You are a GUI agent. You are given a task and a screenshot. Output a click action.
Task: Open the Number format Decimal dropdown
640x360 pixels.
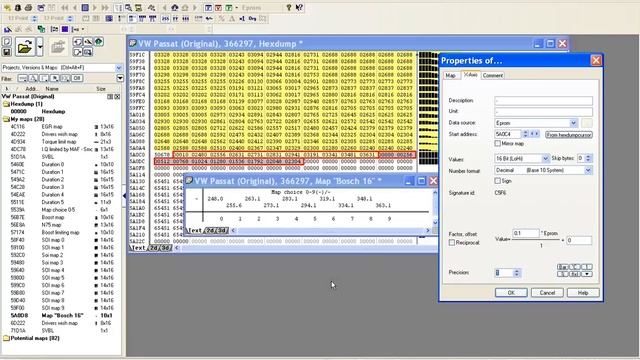[588, 170]
